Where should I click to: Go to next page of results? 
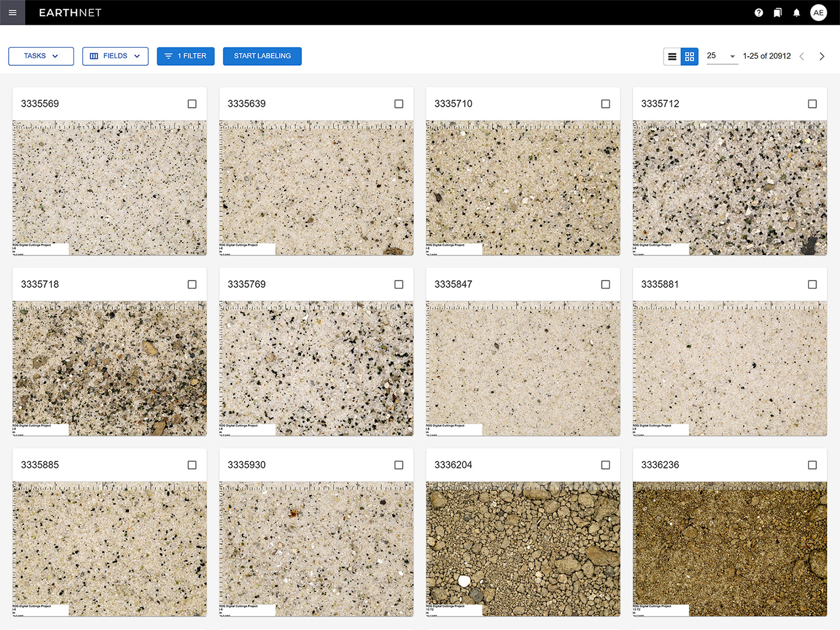[821, 57]
